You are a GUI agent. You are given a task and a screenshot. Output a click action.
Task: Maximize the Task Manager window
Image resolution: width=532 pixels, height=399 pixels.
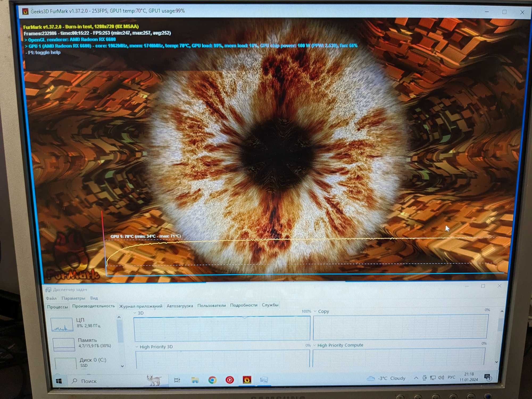click(x=483, y=286)
